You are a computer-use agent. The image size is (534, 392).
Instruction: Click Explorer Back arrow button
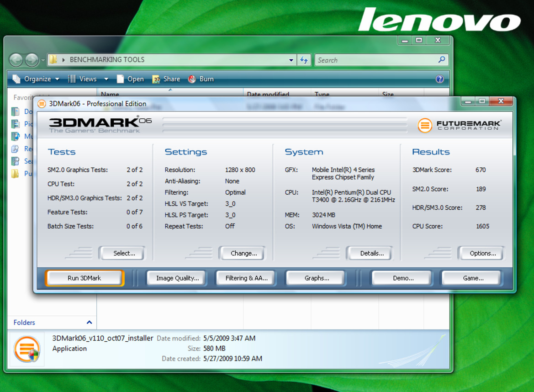(x=16, y=60)
